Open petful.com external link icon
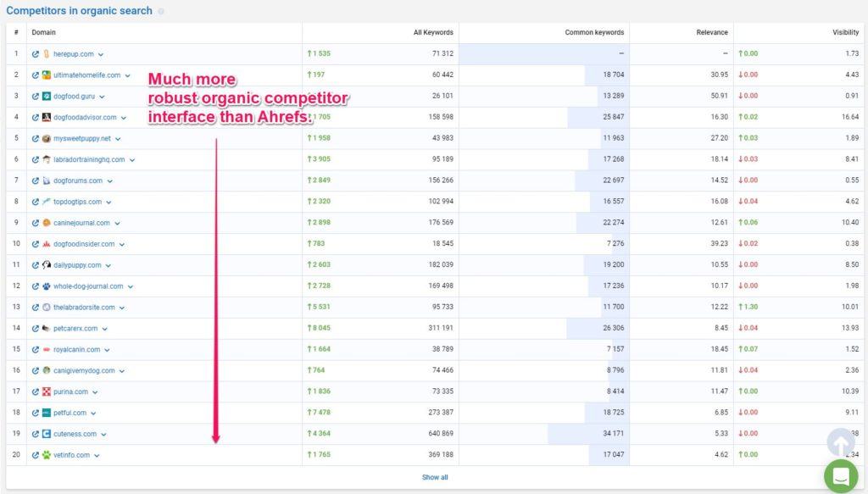Viewport: 868px width, 494px height. click(x=36, y=413)
